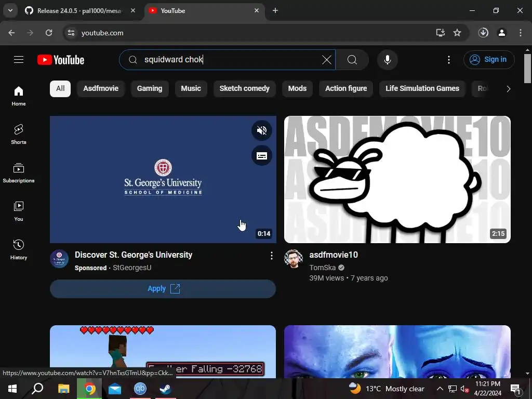Open the Chrome profile icon
This screenshot has height=399, width=532.
pos(502,33)
